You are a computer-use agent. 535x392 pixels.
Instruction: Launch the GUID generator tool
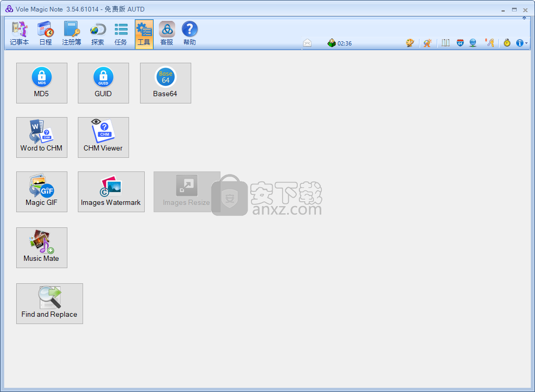[x=103, y=83]
